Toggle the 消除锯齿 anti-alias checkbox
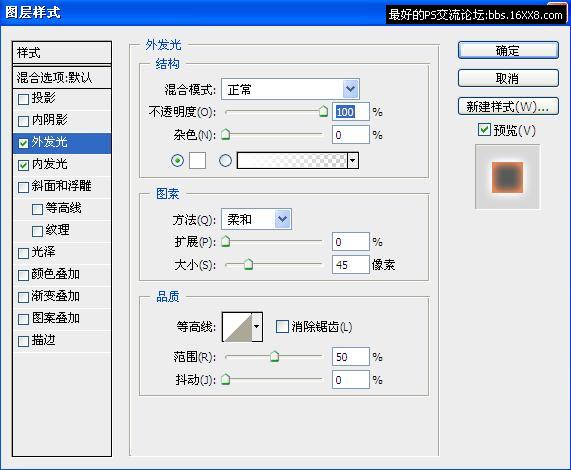 pyautogui.click(x=282, y=327)
